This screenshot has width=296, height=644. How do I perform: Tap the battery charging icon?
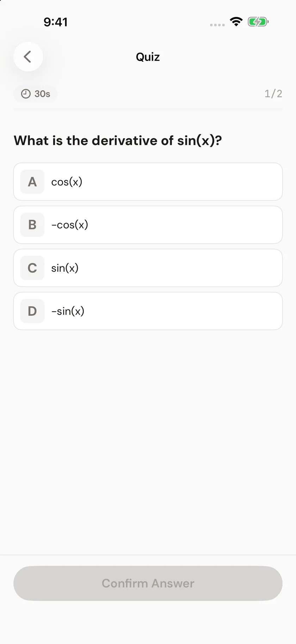[x=258, y=22]
